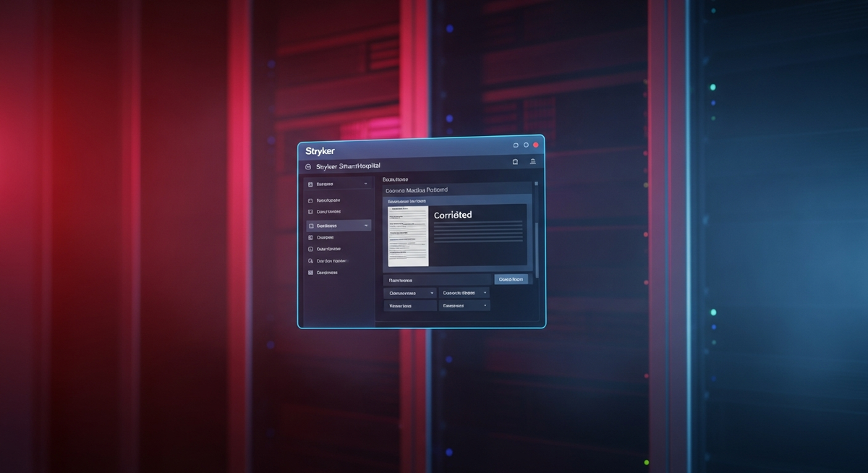Select the sixth sidebar item with round icon
Viewport: 868px width, 473px height.
328,249
